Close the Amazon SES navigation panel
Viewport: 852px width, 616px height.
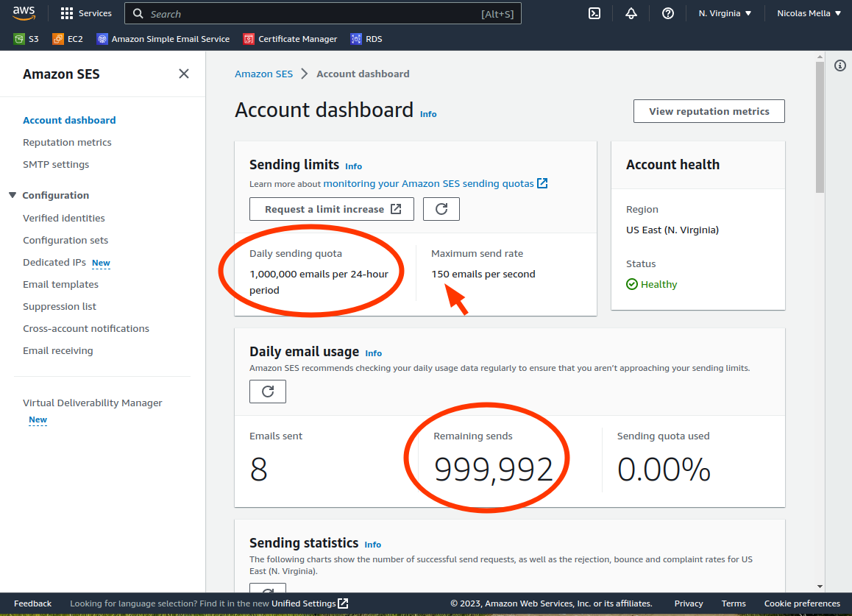coord(184,74)
